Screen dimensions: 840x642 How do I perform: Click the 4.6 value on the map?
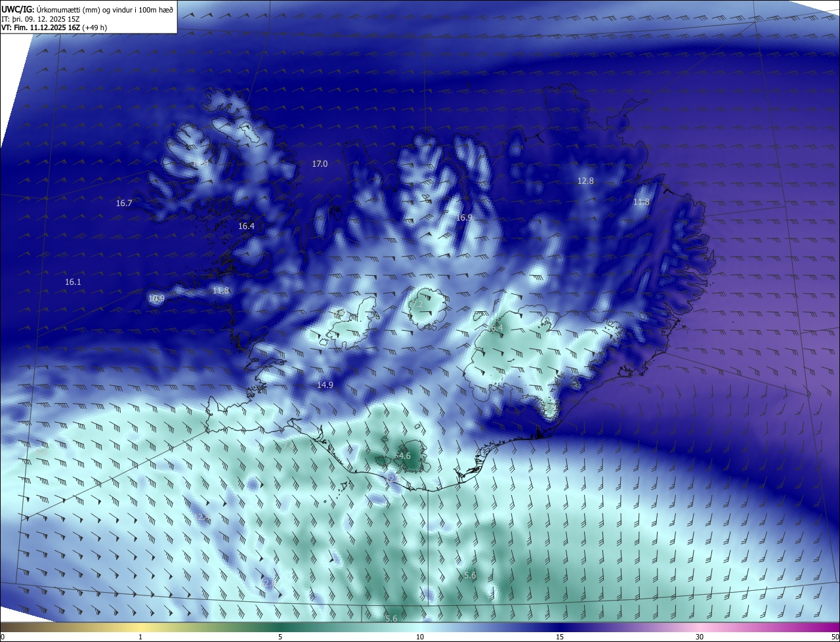pyautogui.click(x=404, y=456)
